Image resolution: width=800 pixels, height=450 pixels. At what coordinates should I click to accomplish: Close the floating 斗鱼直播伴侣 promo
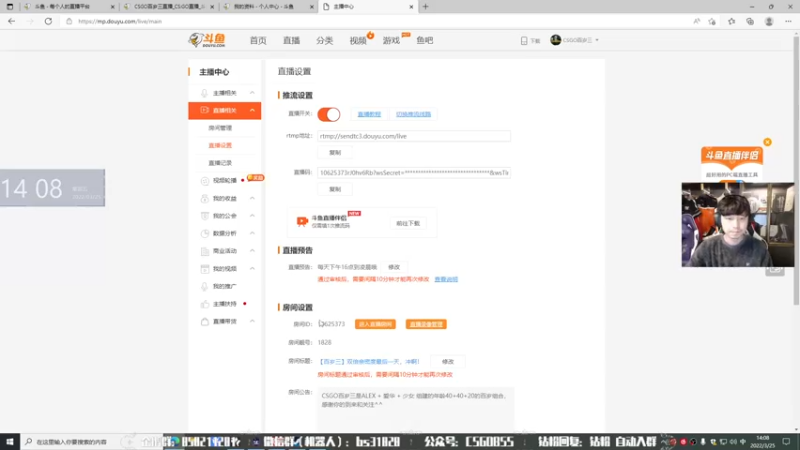pos(767,142)
